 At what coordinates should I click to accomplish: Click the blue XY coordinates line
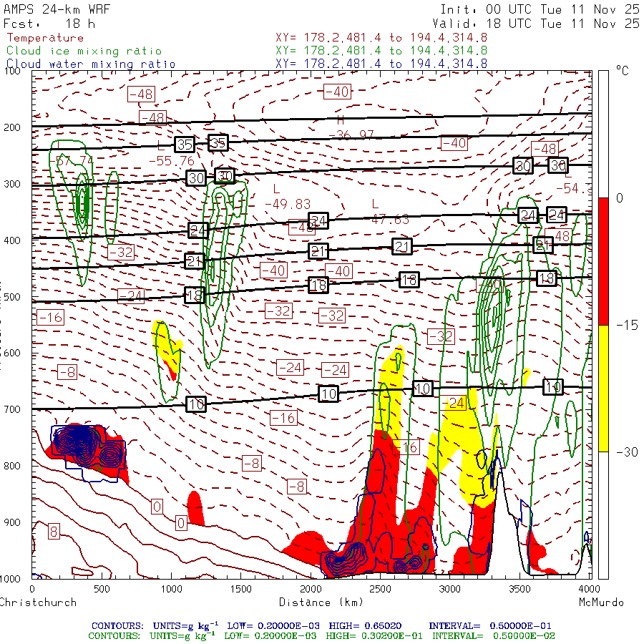(x=381, y=64)
